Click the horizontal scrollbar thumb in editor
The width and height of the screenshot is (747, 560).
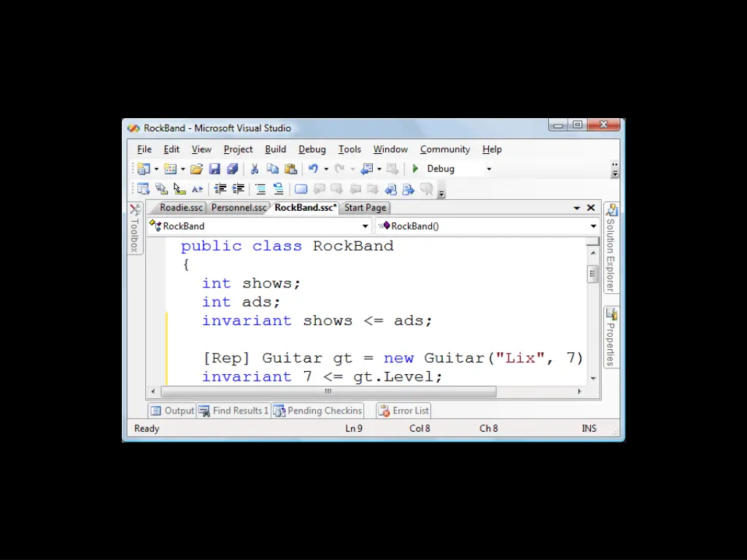[328, 392]
